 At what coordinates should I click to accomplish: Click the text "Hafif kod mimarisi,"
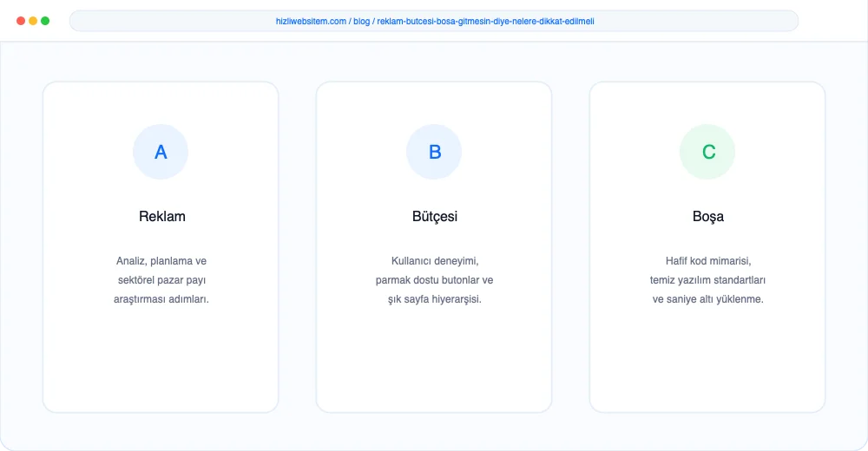click(708, 261)
